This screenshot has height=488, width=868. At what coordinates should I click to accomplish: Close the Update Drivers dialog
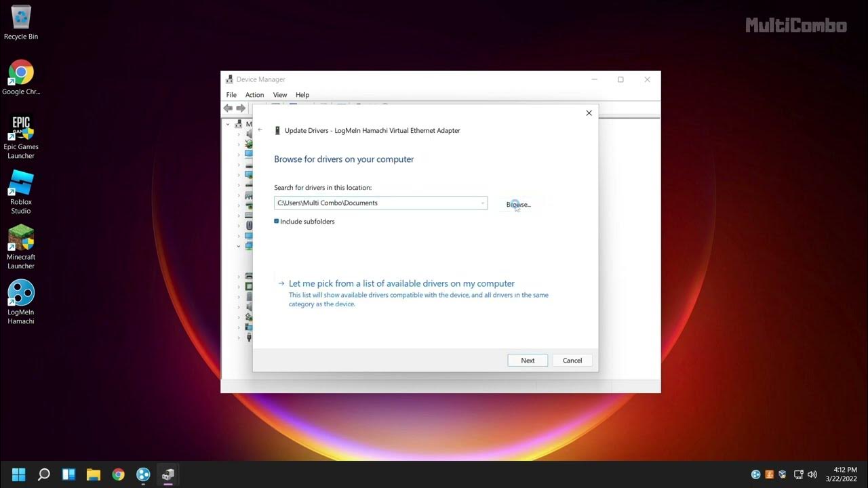coord(589,113)
